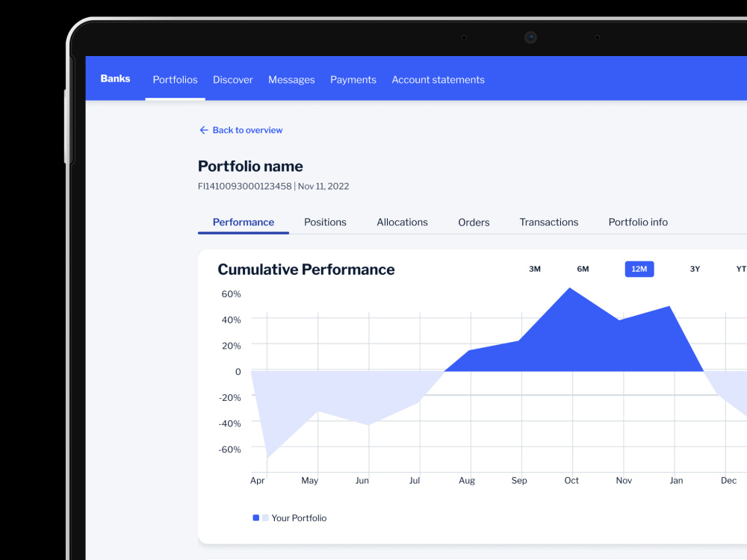
Task: Set chart range to 3M
Action: 535,269
